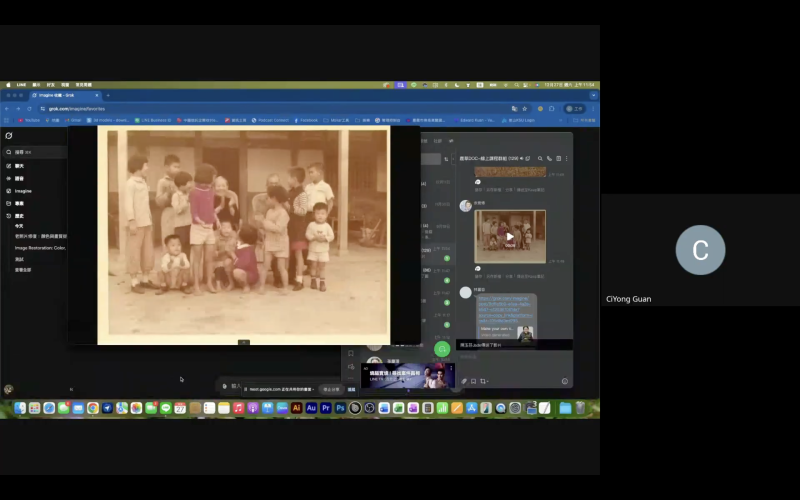Open the Image Restoration history entry

40,247
